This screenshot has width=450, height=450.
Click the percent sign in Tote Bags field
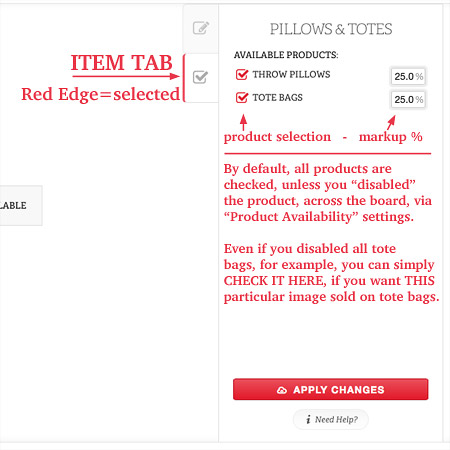(419, 99)
